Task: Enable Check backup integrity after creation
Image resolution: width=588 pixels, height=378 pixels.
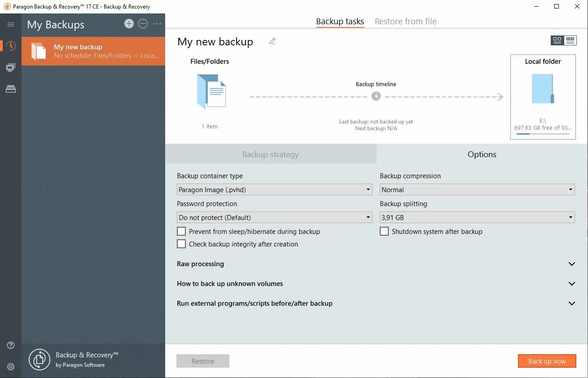Action: pos(181,244)
